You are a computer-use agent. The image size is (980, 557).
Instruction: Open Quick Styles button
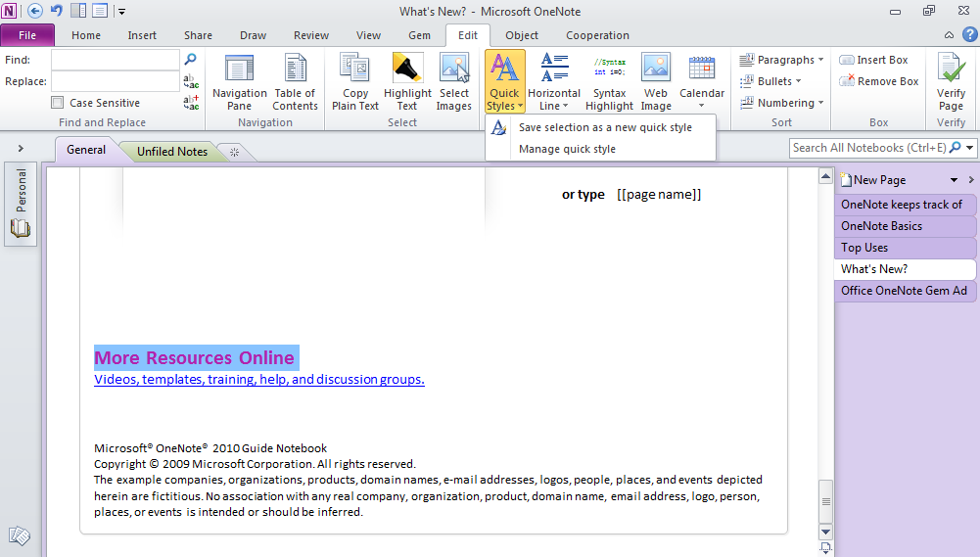tap(504, 82)
